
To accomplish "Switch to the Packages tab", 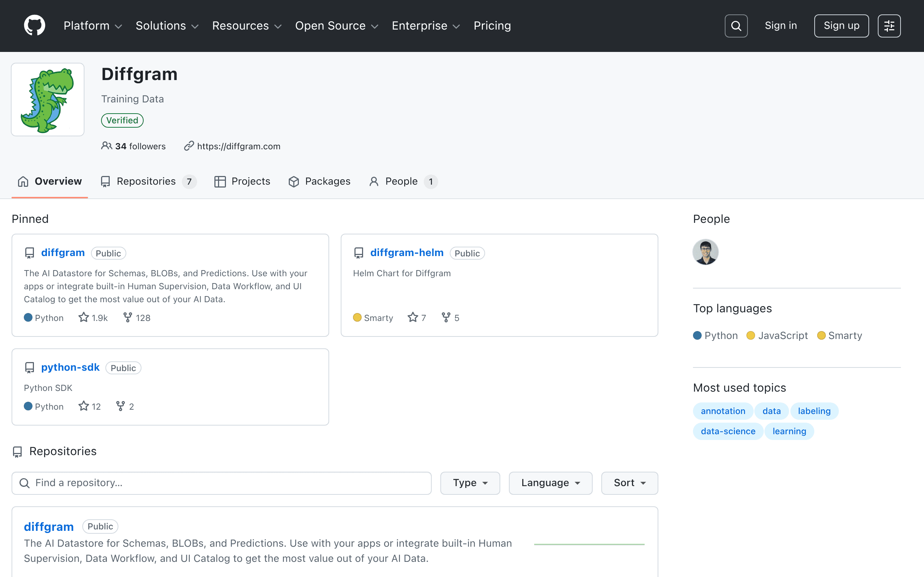I will [x=319, y=181].
